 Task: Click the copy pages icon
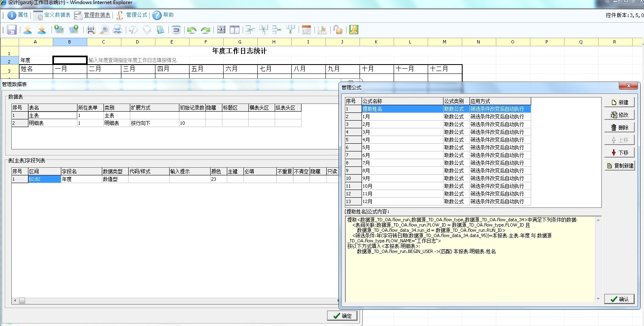[x=147, y=30]
